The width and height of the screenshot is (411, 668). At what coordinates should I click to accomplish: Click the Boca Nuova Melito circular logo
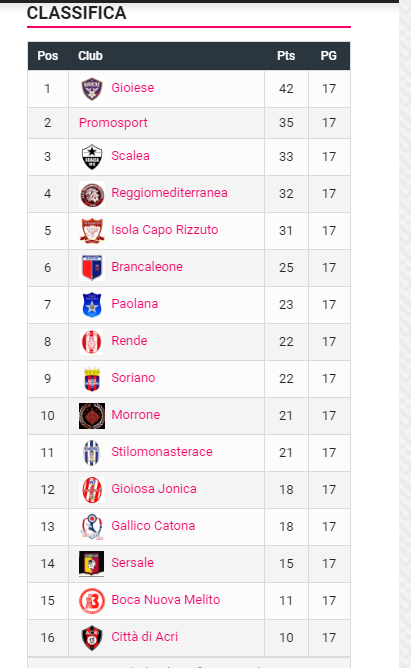(92, 601)
